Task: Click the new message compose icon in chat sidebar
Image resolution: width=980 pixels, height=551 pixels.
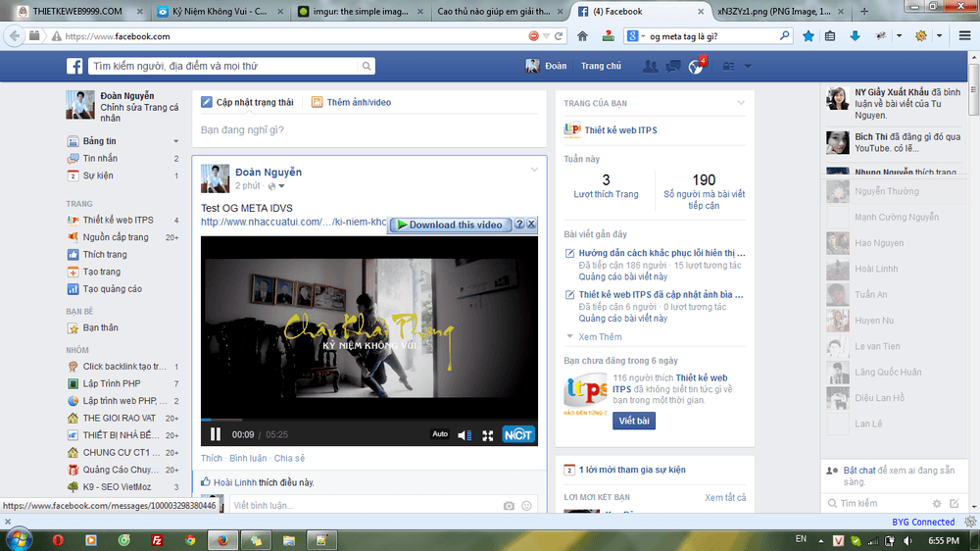Action: tap(955, 503)
